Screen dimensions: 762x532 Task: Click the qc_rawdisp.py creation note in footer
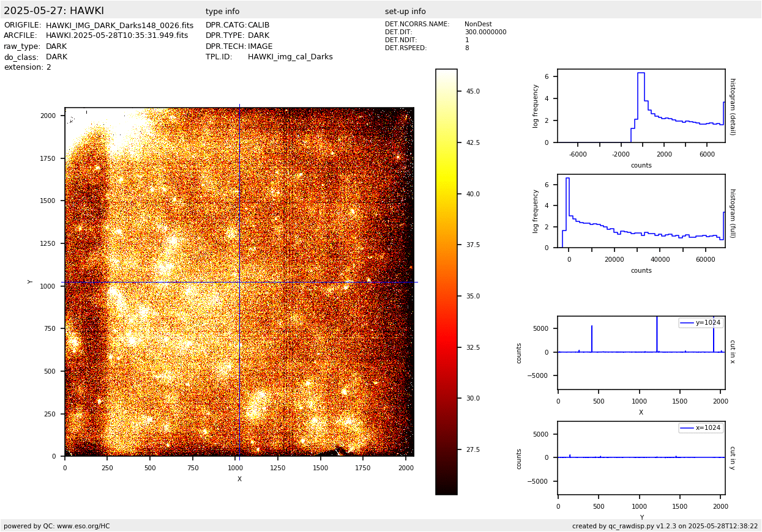pyautogui.click(x=665, y=526)
